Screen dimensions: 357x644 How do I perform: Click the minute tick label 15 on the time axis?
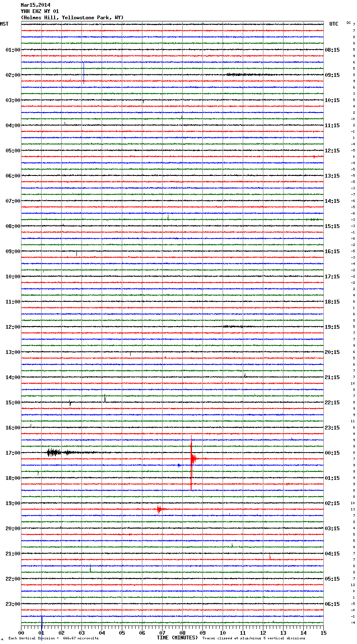[x=323, y=633]
